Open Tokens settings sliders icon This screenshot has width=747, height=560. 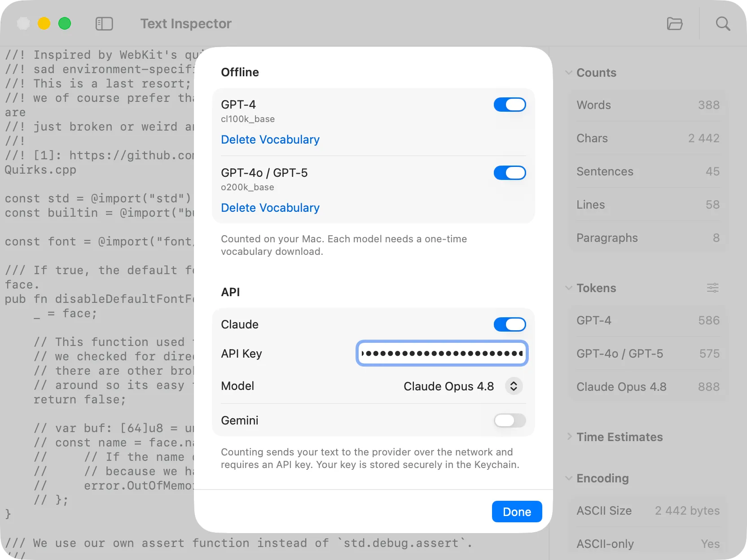click(x=713, y=288)
